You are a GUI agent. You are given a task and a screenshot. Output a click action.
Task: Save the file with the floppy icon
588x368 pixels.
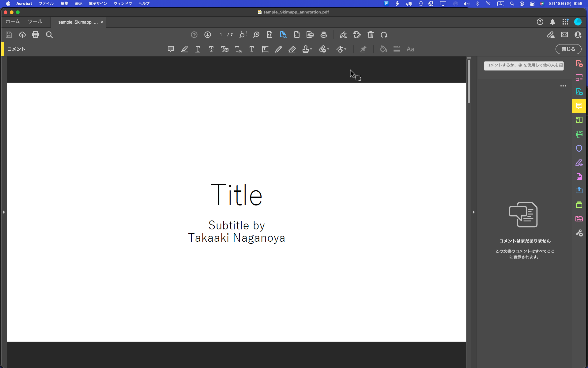[9, 35]
